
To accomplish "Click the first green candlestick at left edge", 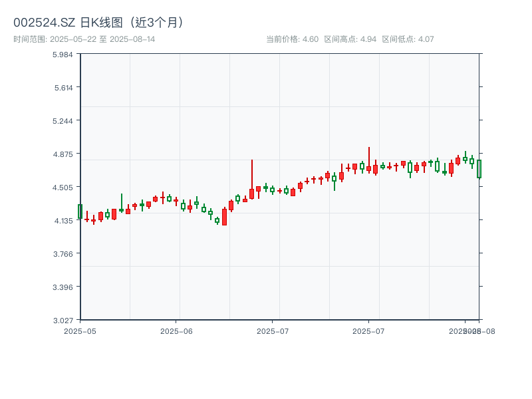I will click(80, 211).
